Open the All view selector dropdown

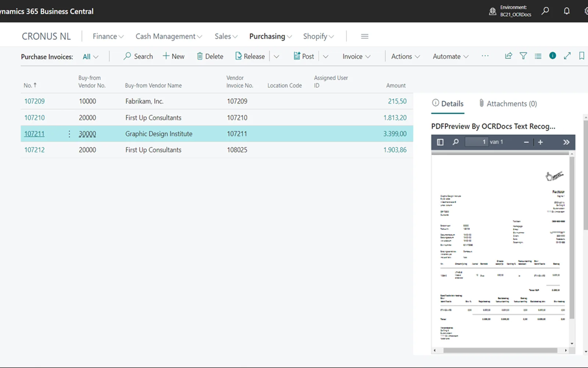coord(90,57)
